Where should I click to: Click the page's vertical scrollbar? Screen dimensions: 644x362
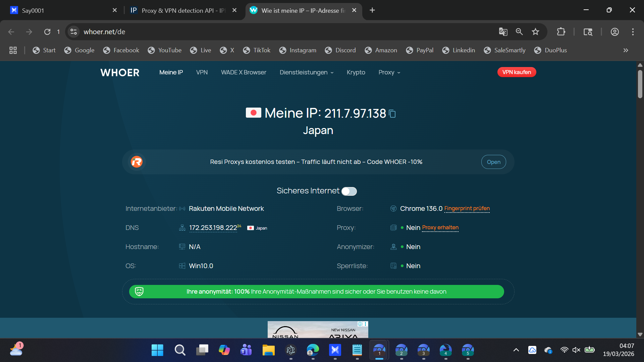640,84
